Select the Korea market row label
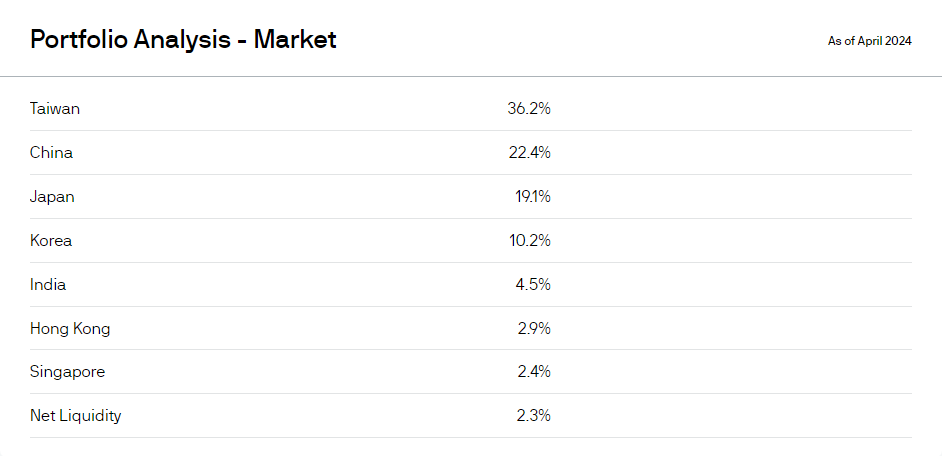This screenshot has height=456, width=942. (x=51, y=240)
